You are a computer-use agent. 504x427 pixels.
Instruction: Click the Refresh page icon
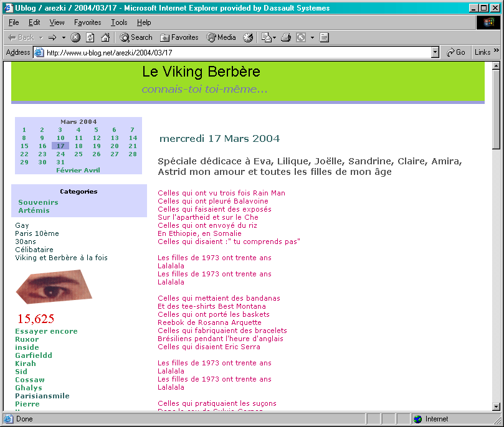pos(90,37)
